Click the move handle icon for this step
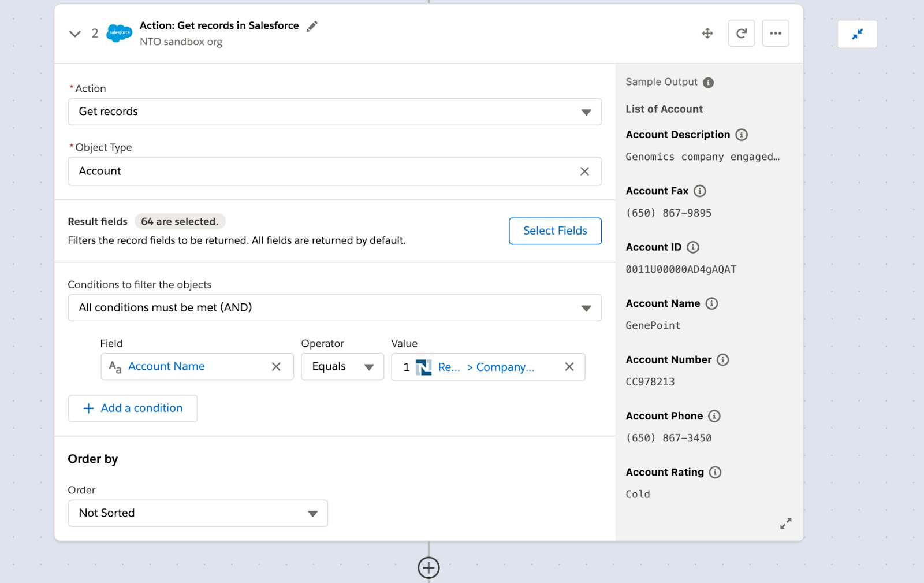 [707, 33]
